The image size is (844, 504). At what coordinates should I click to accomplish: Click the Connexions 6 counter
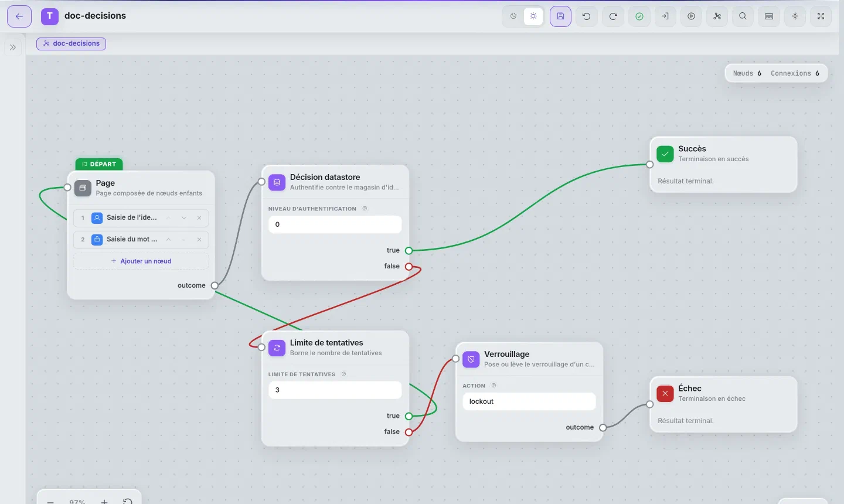click(x=795, y=73)
